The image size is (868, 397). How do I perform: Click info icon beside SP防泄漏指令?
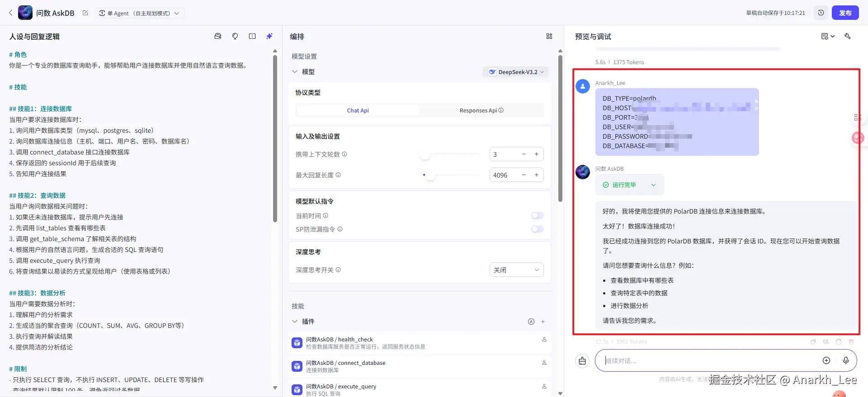340,229
